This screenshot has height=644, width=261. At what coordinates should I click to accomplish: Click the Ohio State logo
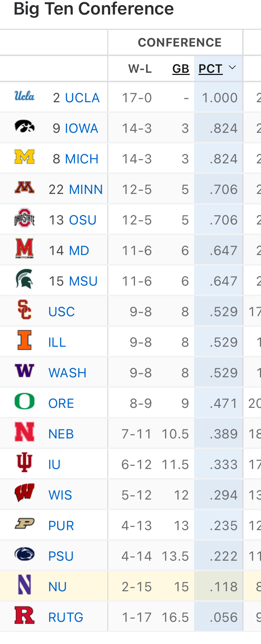coord(24,218)
